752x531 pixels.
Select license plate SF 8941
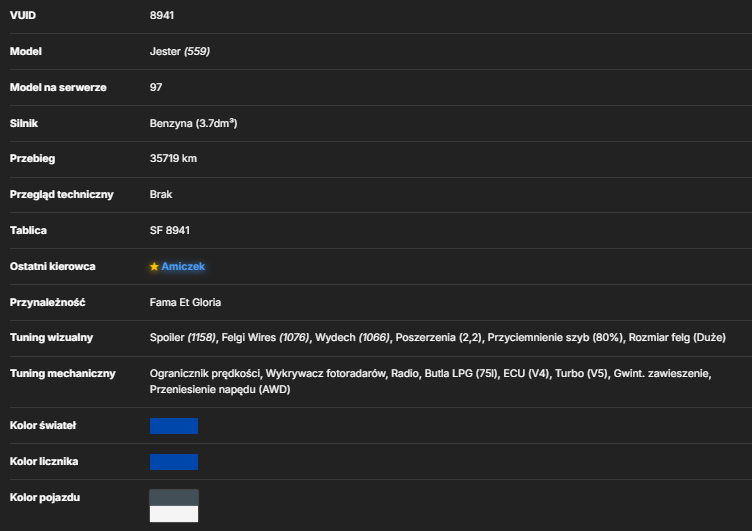click(x=169, y=230)
